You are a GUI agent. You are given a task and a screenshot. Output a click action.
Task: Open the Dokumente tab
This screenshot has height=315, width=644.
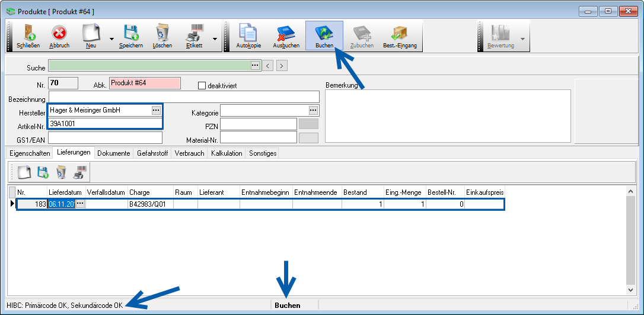pos(114,153)
